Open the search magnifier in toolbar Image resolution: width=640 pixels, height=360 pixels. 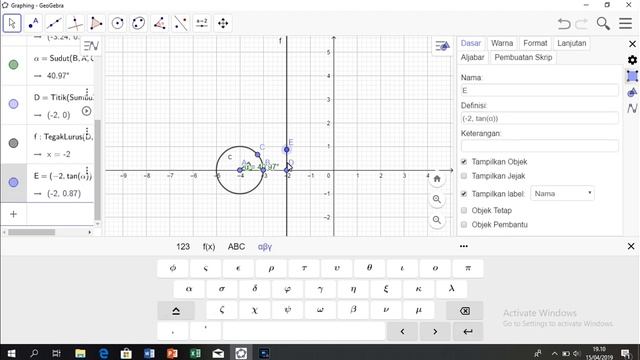point(603,23)
